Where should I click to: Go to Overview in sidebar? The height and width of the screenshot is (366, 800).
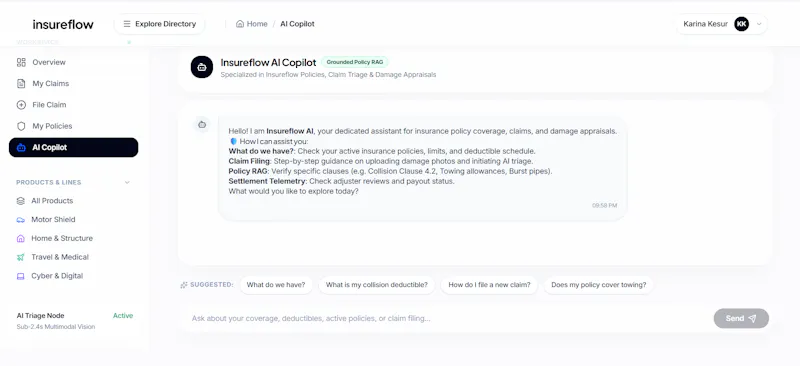pyautogui.click(x=73, y=62)
